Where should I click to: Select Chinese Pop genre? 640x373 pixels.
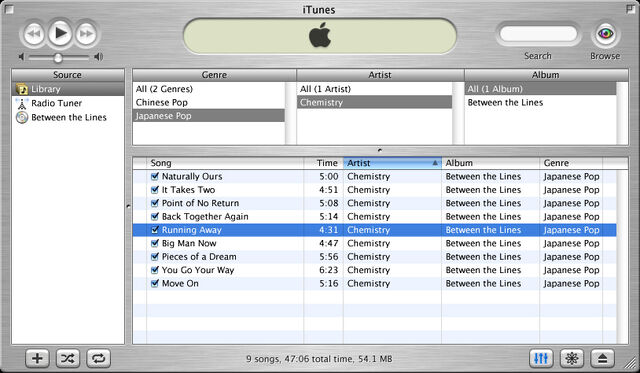[x=209, y=102]
